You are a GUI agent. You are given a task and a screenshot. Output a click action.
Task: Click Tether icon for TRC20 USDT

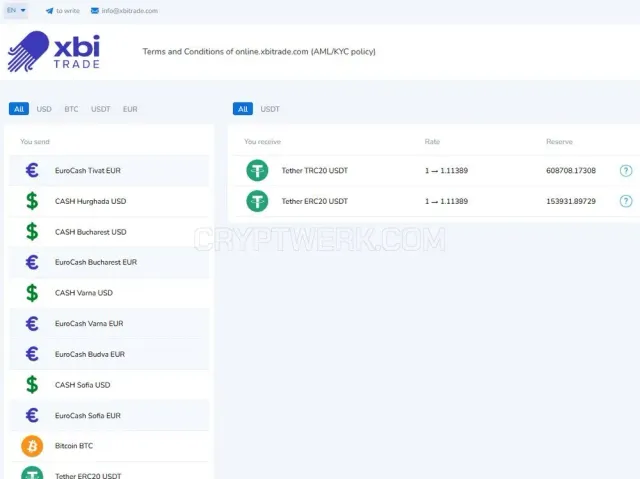257,171
